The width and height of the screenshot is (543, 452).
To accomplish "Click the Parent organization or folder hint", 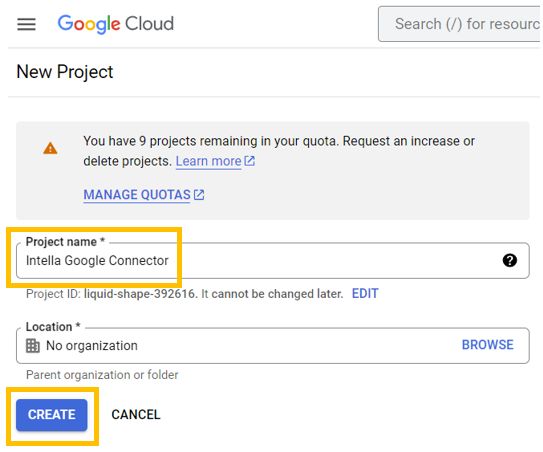I will click(x=102, y=375).
